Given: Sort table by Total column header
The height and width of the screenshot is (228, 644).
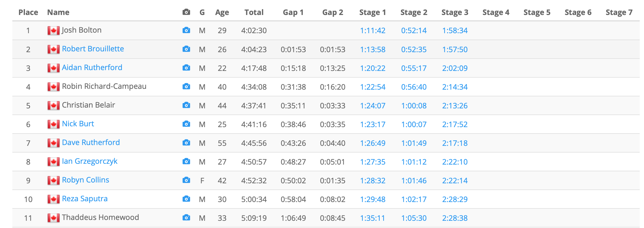Looking at the screenshot, I should (254, 12).
